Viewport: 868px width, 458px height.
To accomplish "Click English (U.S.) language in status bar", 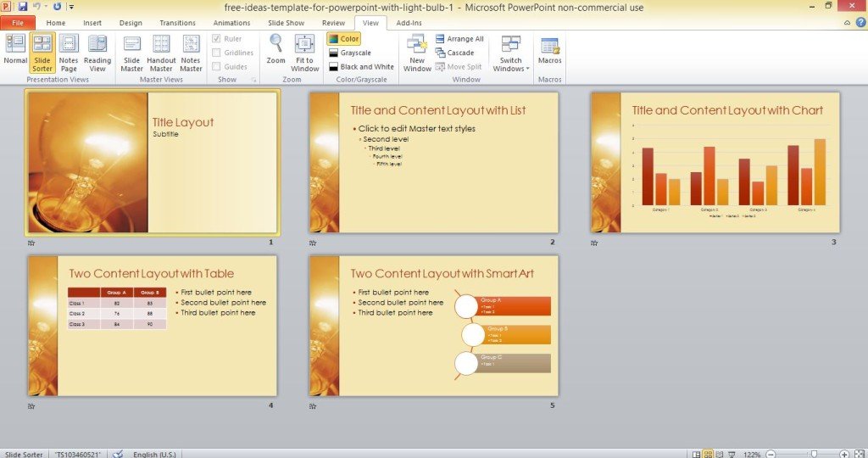I will tap(154, 454).
